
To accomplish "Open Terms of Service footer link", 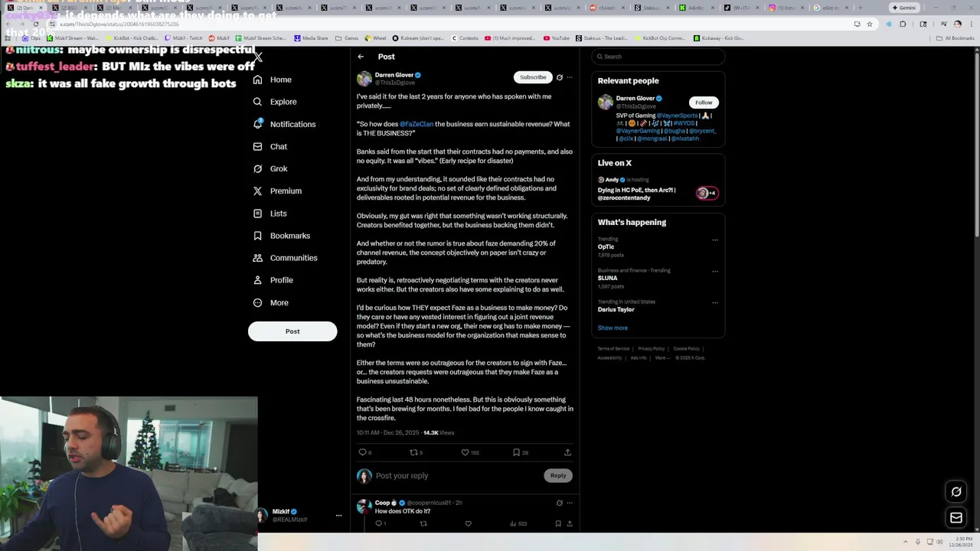I will [613, 349].
